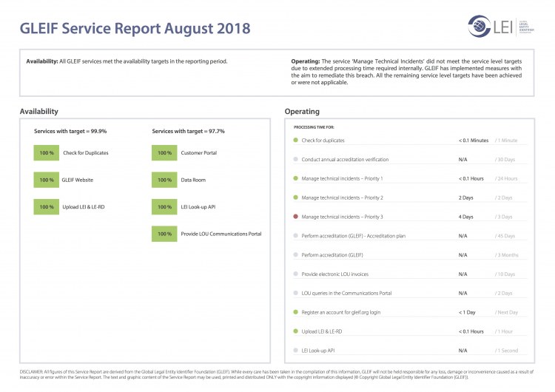Select the grey dot for annual accreditation verification
This screenshot has height=392, width=555.
pyautogui.click(x=296, y=159)
